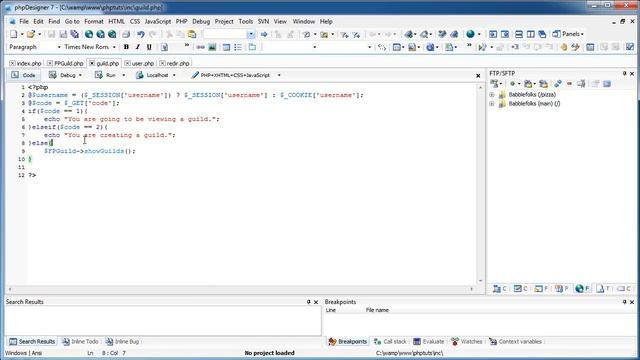Select the Babblefolks (/pizza) FTP entry
The width and height of the screenshot is (640, 360).
pyautogui.click(x=532, y=95)
